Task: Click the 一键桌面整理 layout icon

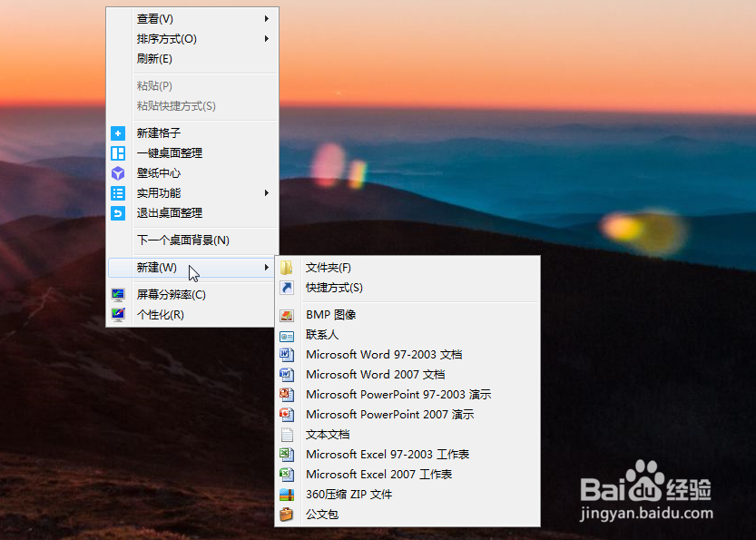Action: point(118,153)
